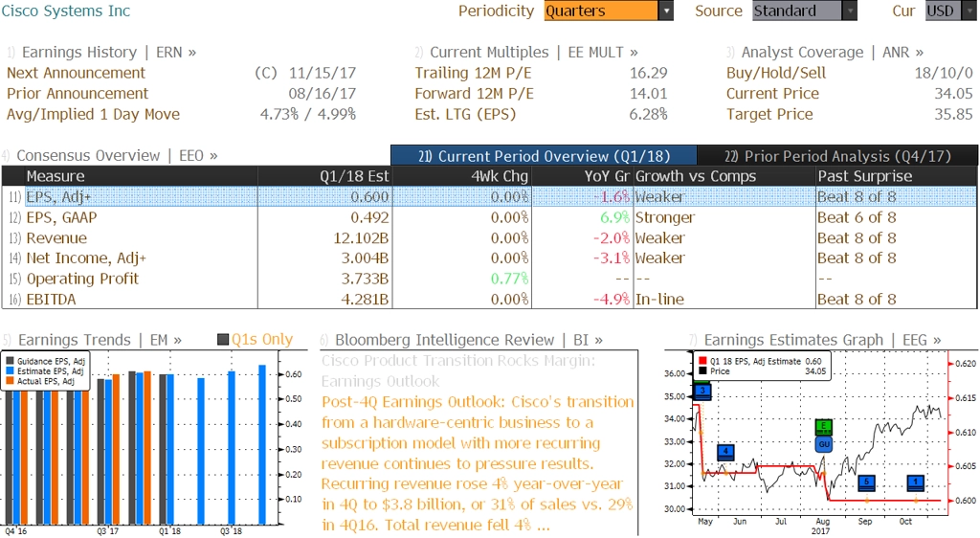Click event marker 1 on estimates graph
Screen dimensions: 980x538
coord(916,482)
